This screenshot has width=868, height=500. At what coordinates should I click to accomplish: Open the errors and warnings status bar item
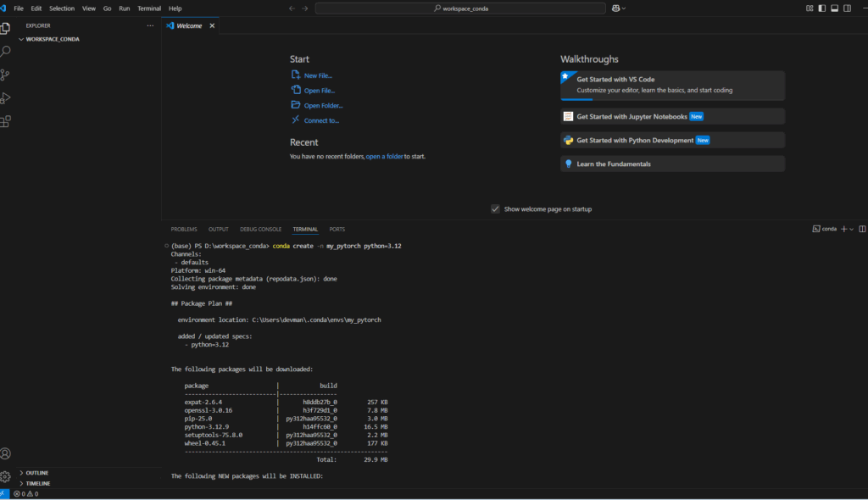coord(26,494)
